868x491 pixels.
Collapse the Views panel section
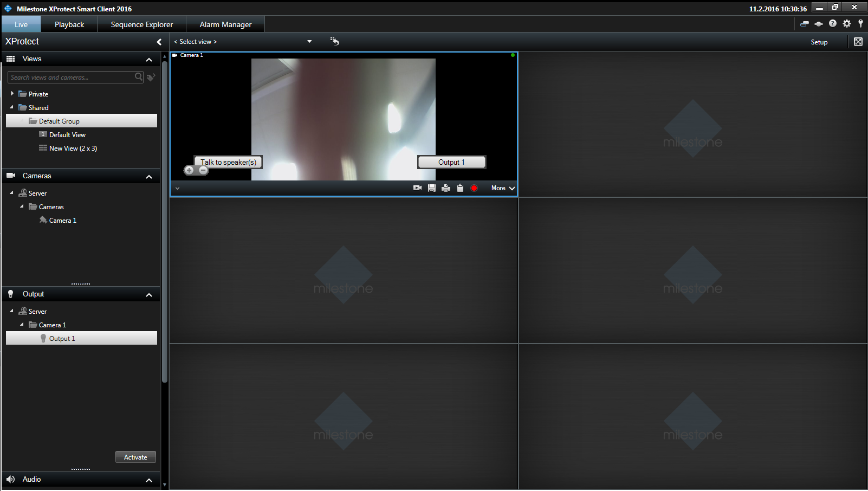pos(149,60)
